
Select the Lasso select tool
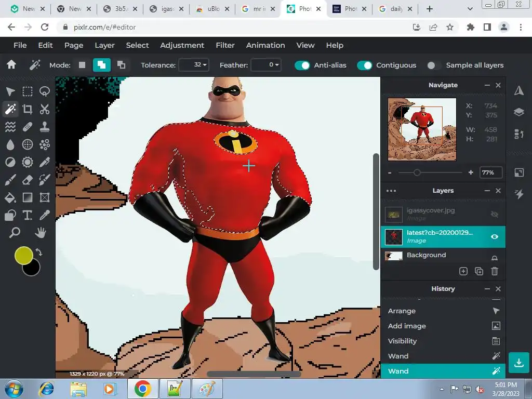tap(45, 91)
